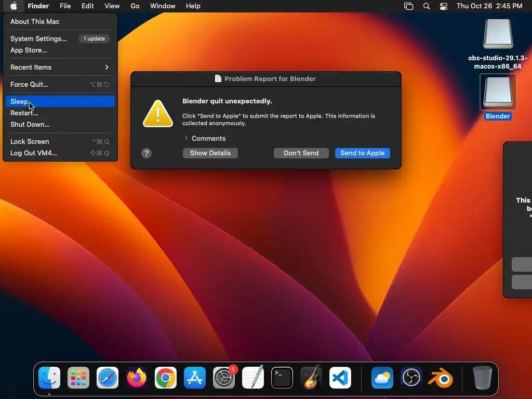
Task: Expand the Comments section
Action: coord(186,138)
